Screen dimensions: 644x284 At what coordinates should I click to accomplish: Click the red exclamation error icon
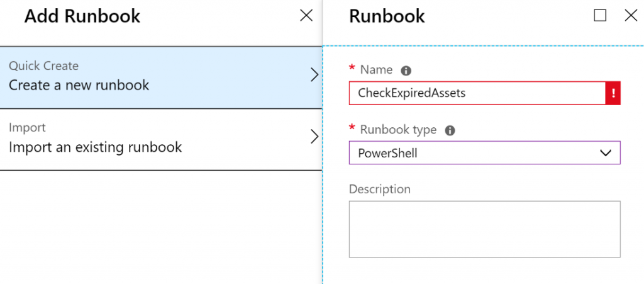pos(613,93)
